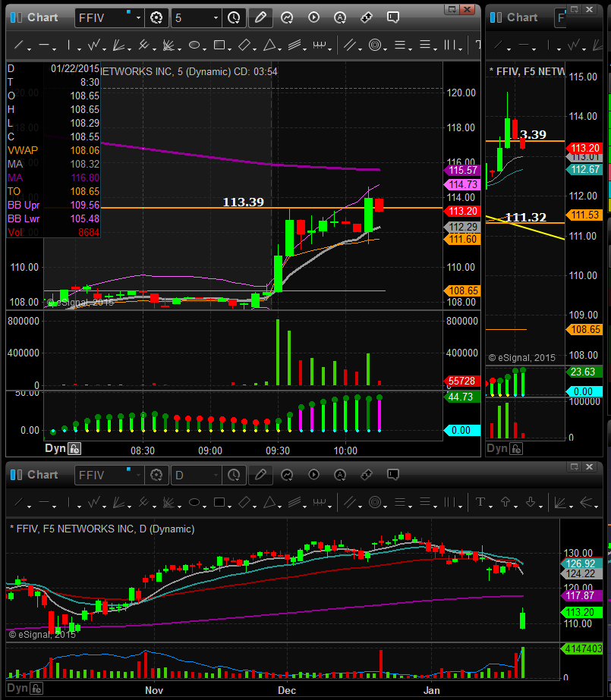The width and height of the screenshot is (611, 700).
Task: Click the 111.32 annotation in side chart
Action: (x=526, y=218)
